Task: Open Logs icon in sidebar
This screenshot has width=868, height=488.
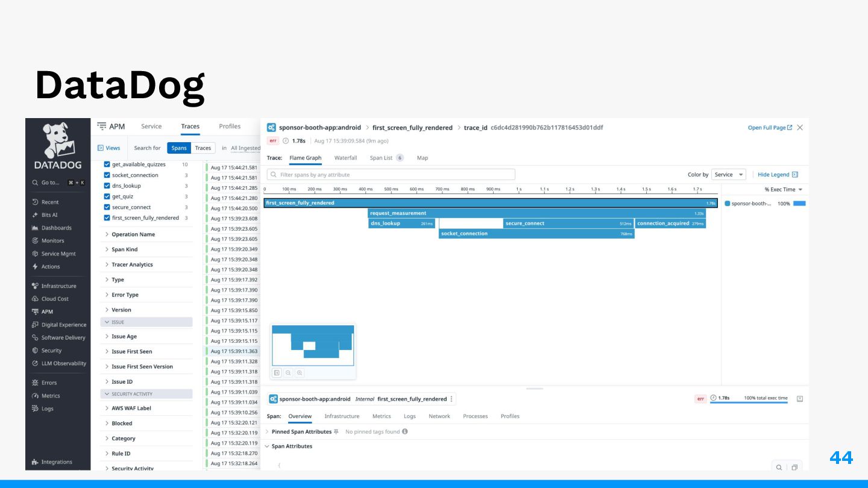Action: click(x=35, y=408)
